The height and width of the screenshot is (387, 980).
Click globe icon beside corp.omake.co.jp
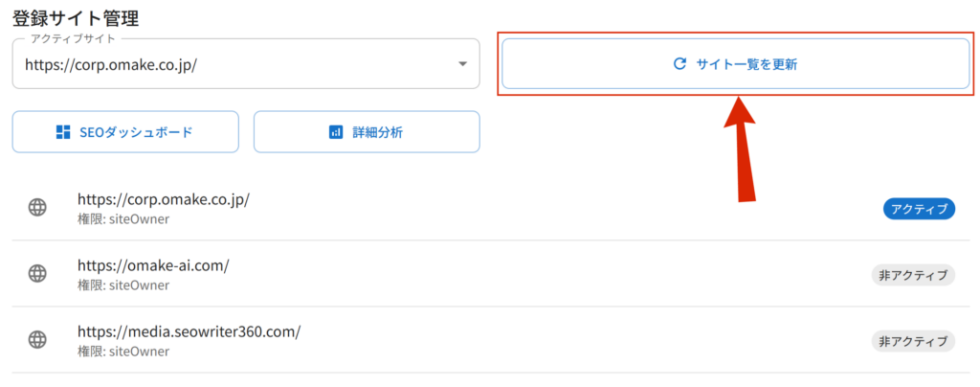point(37,208)
